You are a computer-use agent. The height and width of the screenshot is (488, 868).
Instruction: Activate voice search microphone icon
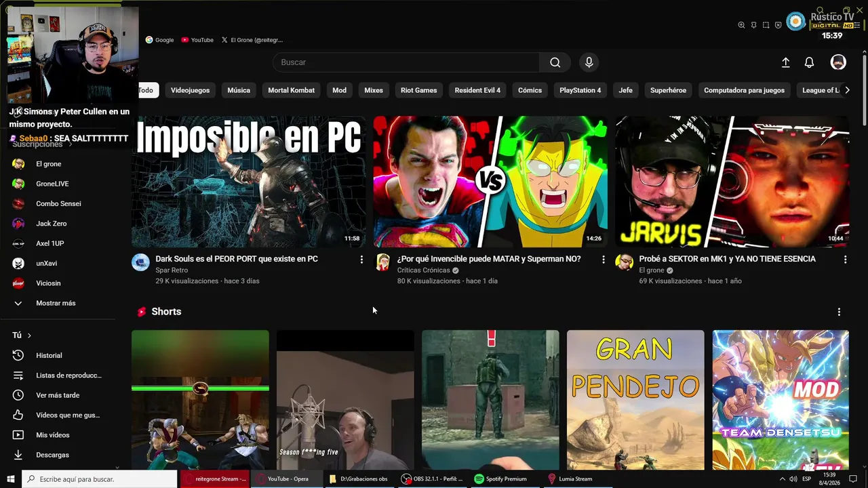point(589,62)
